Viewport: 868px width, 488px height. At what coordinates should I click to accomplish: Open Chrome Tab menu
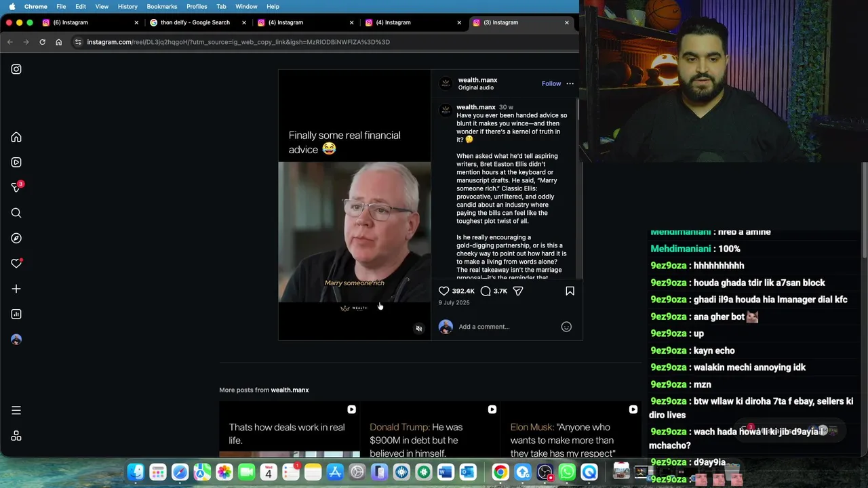tap(221, 6)
